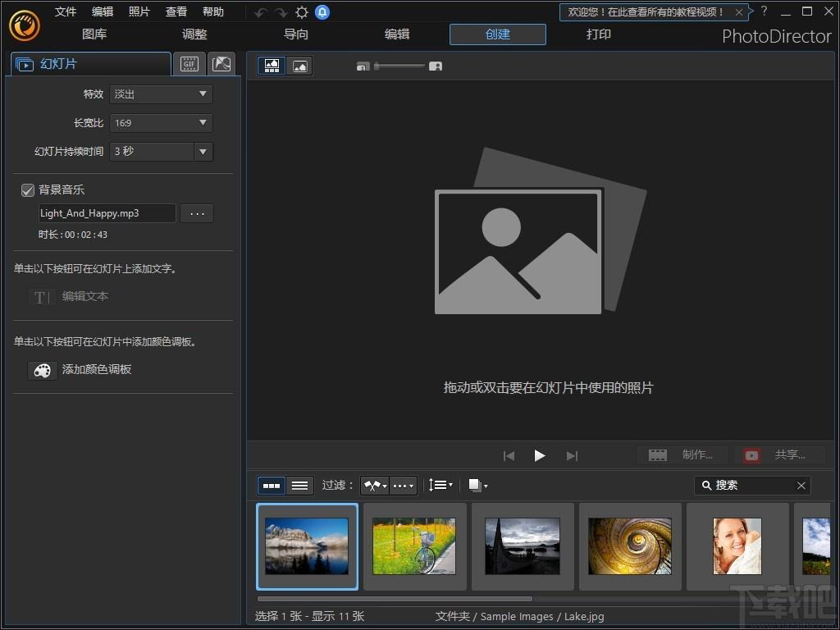The width and height of the screenshot is (840, 630).
Task: Click the large thumbnail size icon
Action: point(436,66)
